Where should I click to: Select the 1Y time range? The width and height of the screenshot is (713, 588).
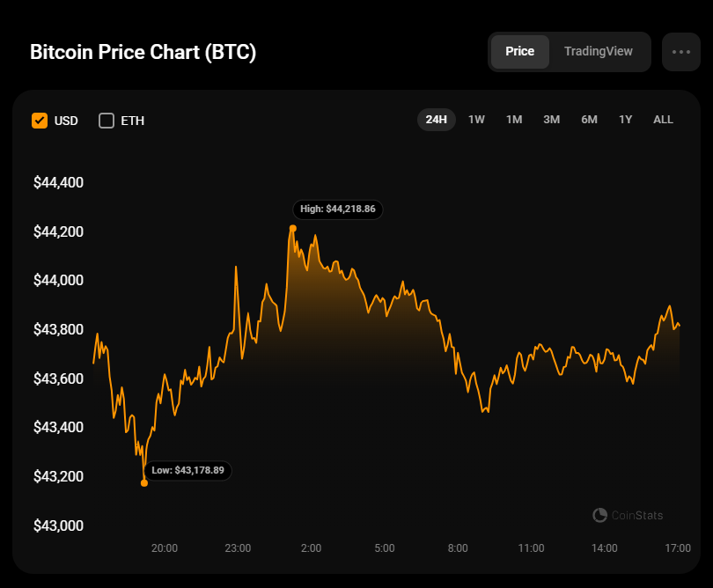point(625,120)
